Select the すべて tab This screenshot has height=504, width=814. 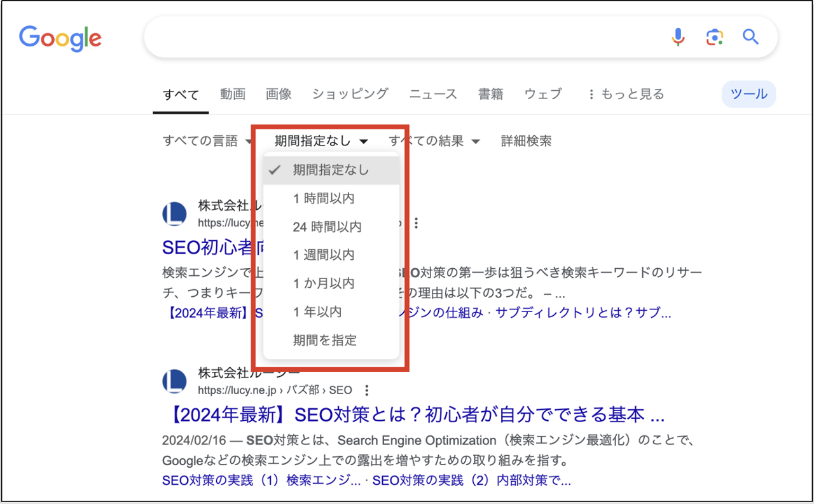coord(181,95)
